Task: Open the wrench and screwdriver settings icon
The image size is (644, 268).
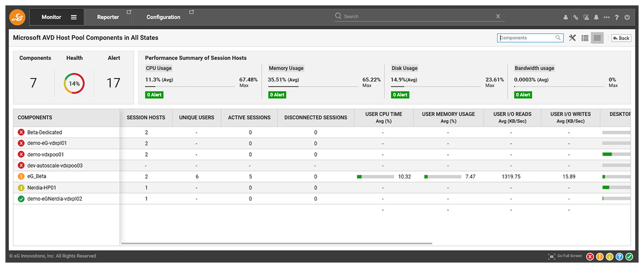Action: tap(573, 38)
